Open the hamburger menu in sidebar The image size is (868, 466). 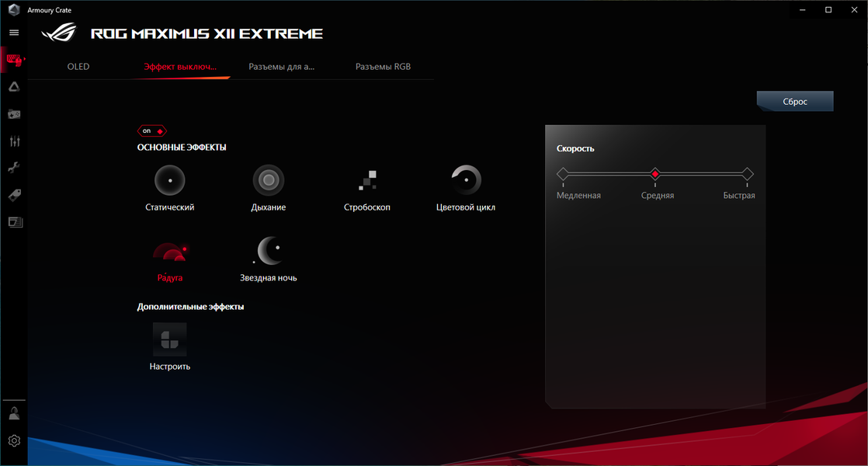click(x=15, y=33)
